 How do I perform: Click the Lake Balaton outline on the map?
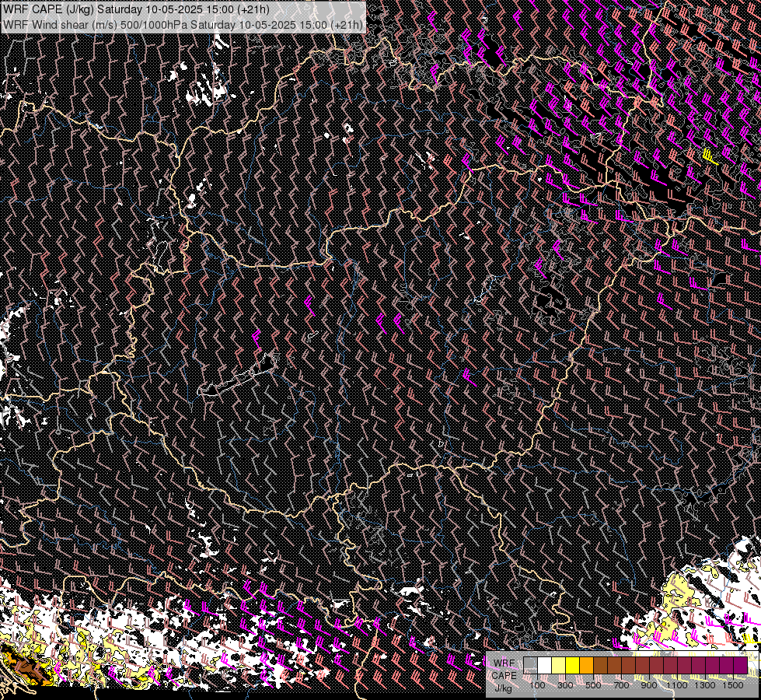point(238,375)
